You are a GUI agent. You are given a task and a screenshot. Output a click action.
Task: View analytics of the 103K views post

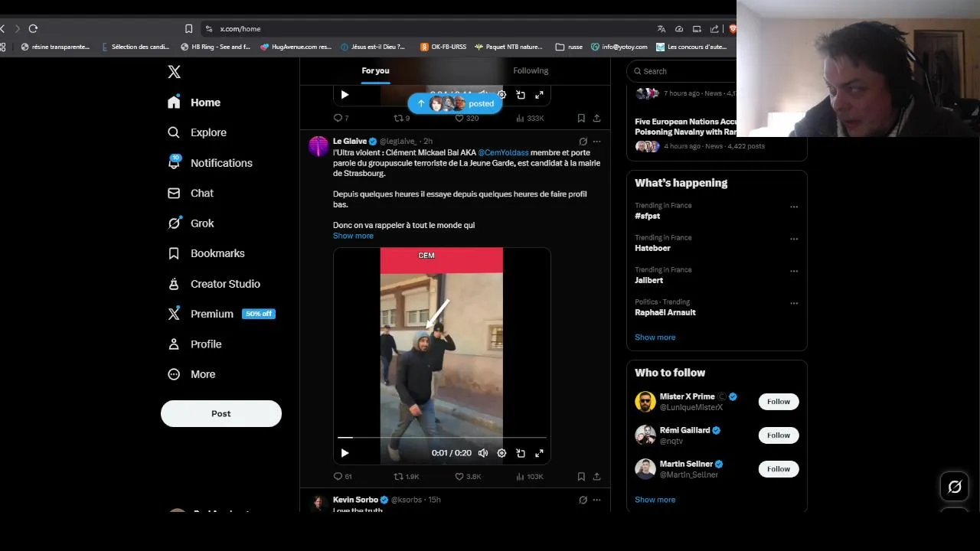click(530, 476)
